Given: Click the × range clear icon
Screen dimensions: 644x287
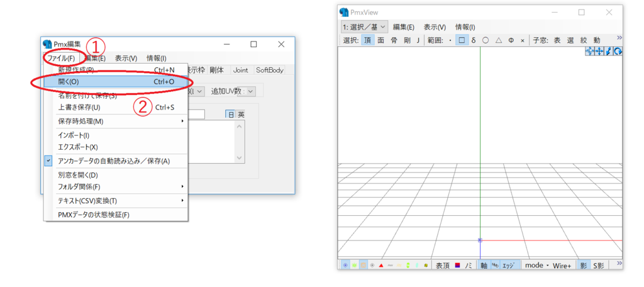Looking at the screenshot, I should coord(523,40).
